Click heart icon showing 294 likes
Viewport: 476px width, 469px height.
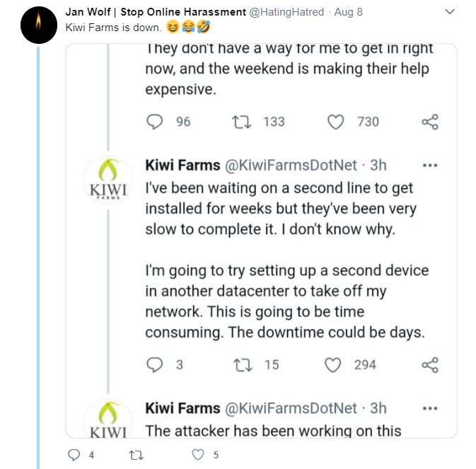point(332,365)
